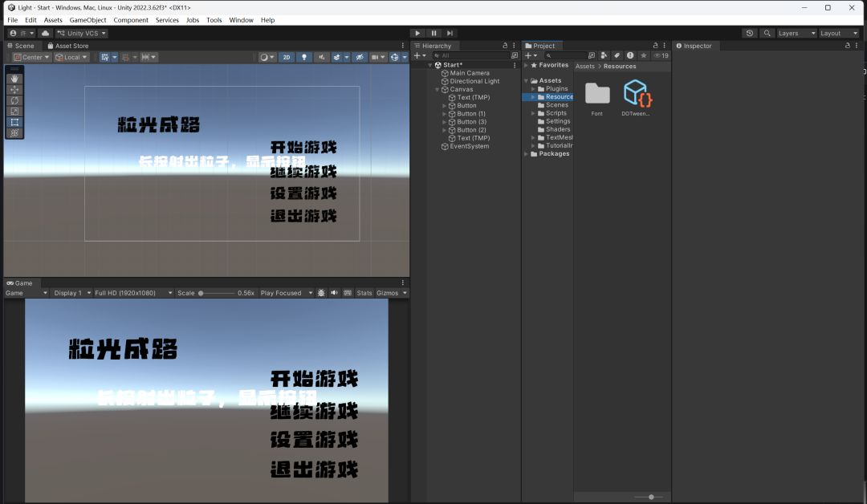Click the Start scene options menu dots
This screenshot has width=867, height=504.
(515, 65)
